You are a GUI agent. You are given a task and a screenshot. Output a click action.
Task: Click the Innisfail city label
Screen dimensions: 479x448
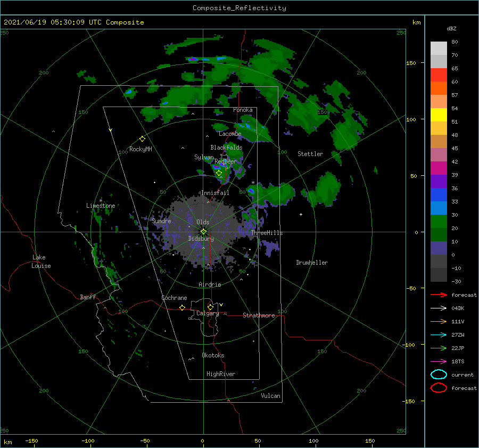[x=215, y=193]
